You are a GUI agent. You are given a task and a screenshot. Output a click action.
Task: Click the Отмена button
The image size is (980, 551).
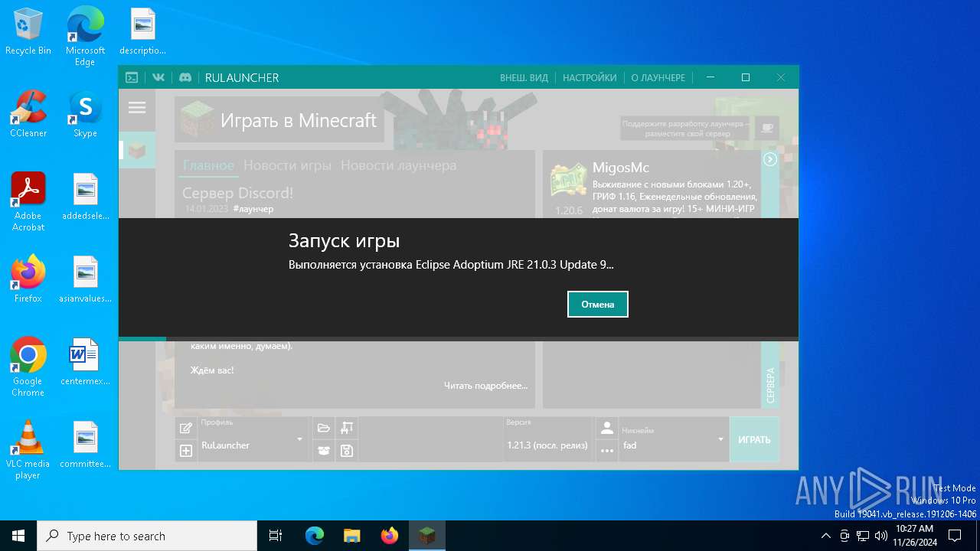598,304
